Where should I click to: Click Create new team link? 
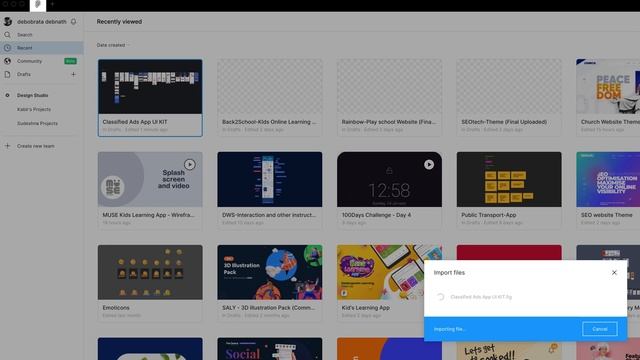click(36, 146)
